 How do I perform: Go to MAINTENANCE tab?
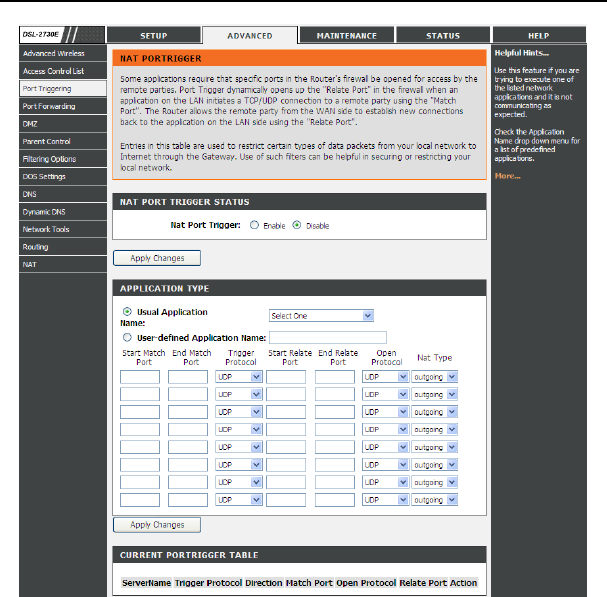click(347, 35)
